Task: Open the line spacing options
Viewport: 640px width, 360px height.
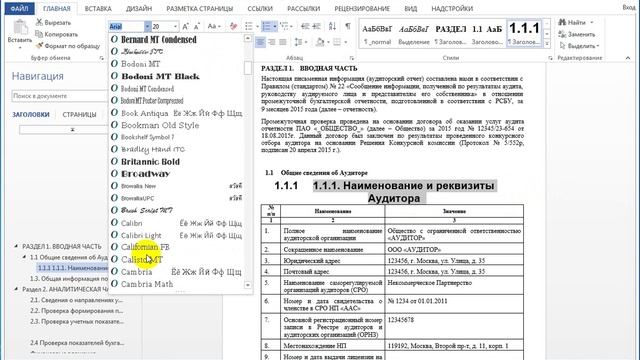Action: (300, 42)
